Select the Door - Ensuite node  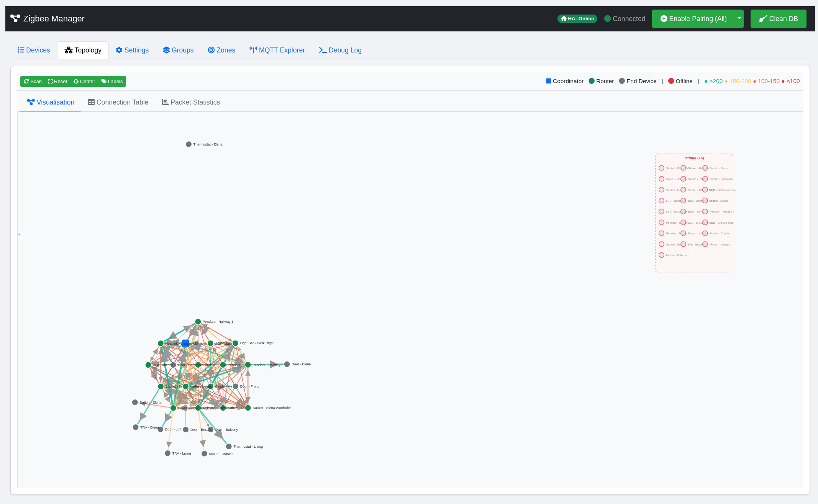click(x=186, y=430)
